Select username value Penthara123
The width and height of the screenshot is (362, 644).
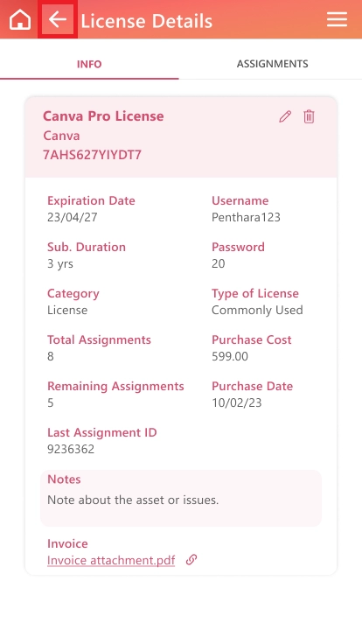(x=246, y=217)
